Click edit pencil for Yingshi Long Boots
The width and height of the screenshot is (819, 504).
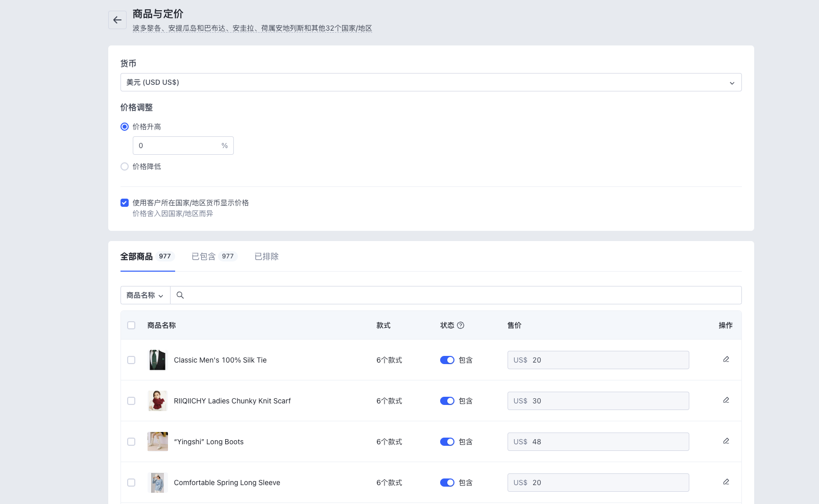726,441
